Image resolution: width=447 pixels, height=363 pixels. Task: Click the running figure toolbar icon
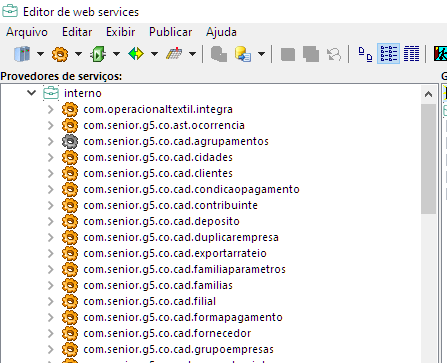(x=440, y=54)
